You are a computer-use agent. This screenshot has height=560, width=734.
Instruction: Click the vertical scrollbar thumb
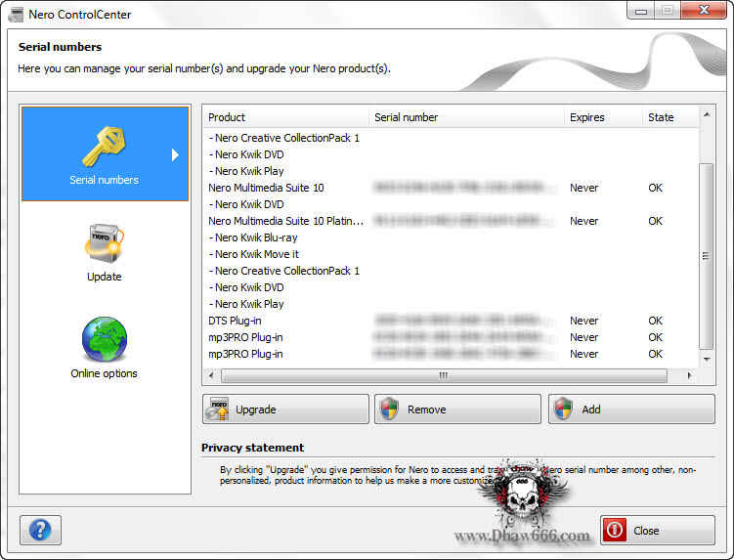pyautogui.click(x=706, y=256)
